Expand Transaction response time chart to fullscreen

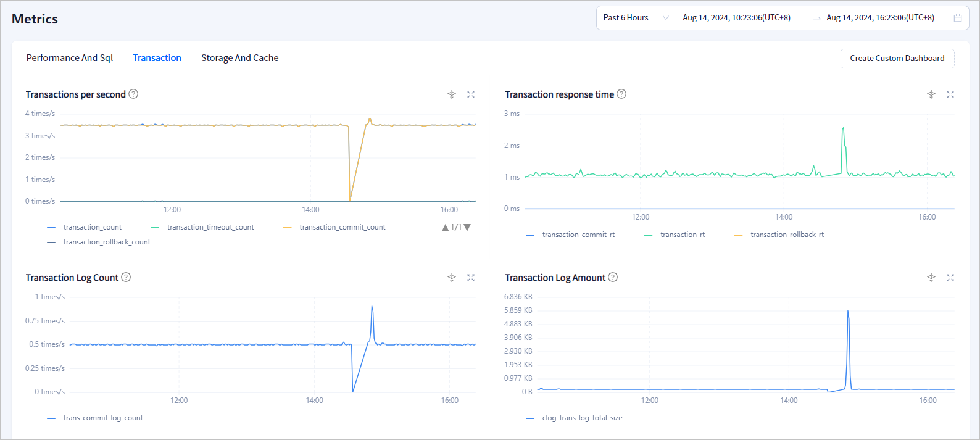(x=950, y=94)
